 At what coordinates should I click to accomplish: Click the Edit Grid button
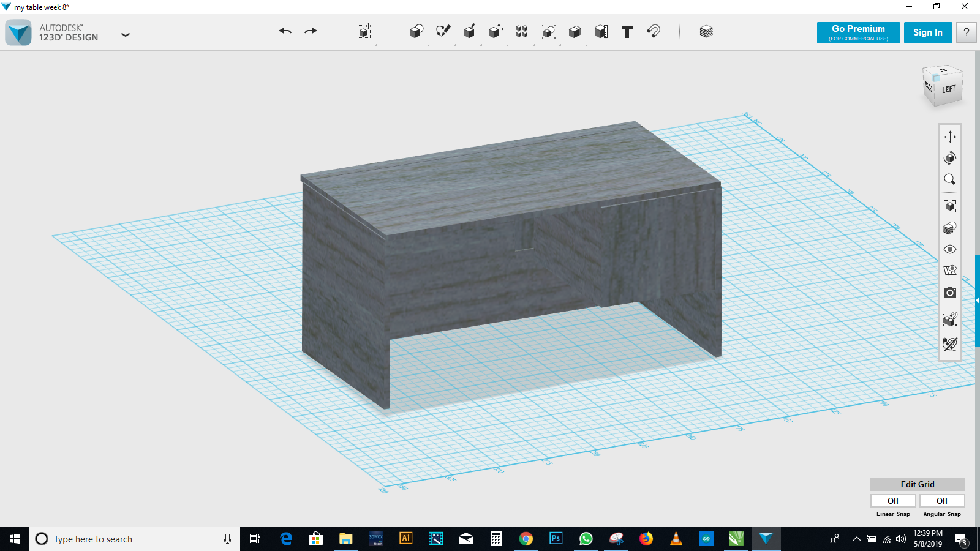tap(917, 484)
